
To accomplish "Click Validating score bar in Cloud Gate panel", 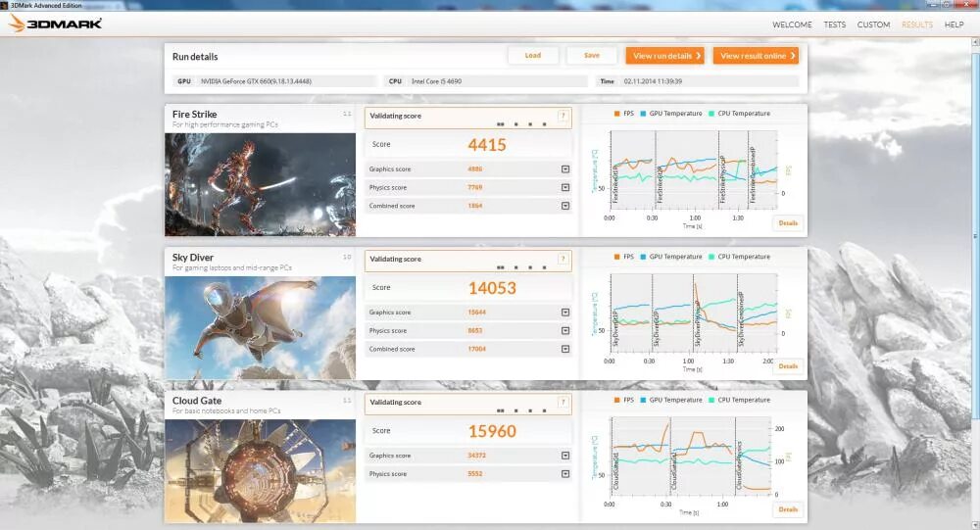I will pos(468,404).
